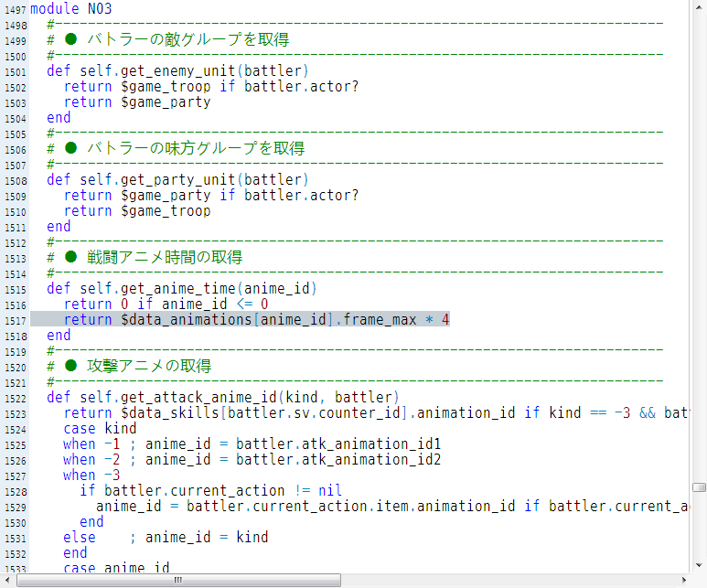This screenshot has width=707, height=588.
Task: Click 'return 0 if anime_id <= 0' line
Action: tap(166, 305)
